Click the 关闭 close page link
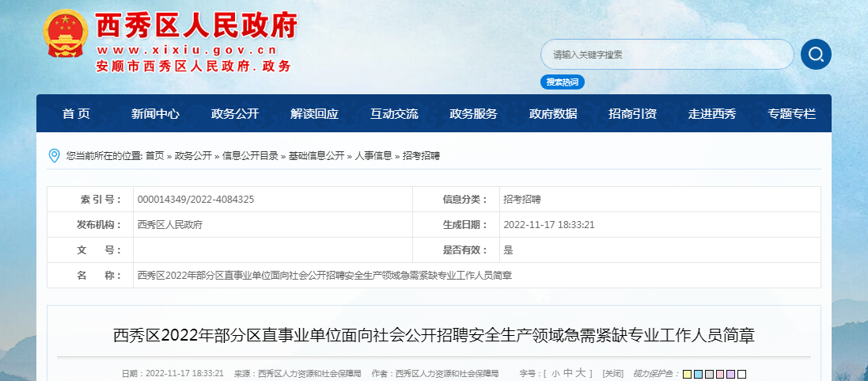Viewport: 868px width, 381px height. click(x=612, y=373)
